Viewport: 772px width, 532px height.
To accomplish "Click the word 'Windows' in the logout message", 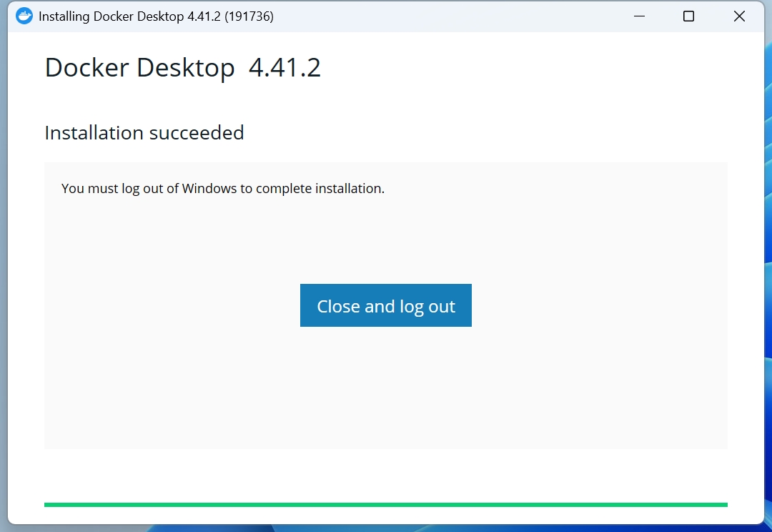I will pos(209,189).
